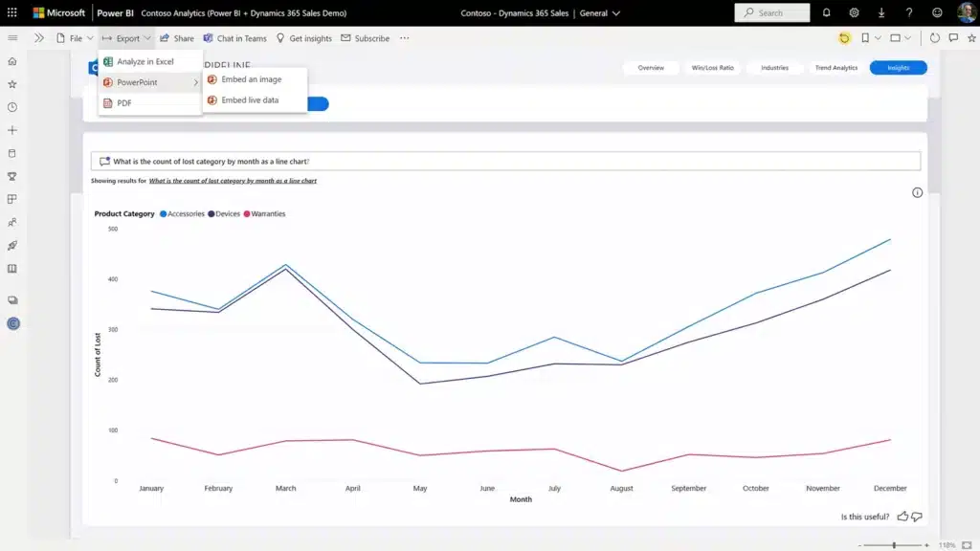Give thumbs up for usefulness
The width and height of the screenshot is (980, 551).
[x=902, y=517]
